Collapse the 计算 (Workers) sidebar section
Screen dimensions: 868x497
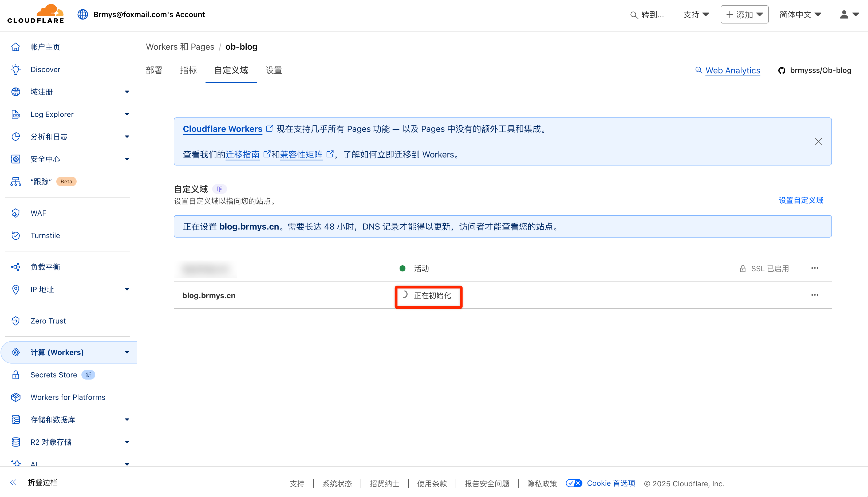(x=127, y=352)
